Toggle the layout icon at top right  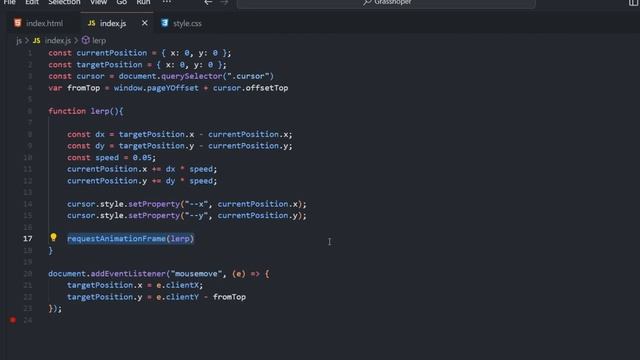[x=633, y=3]
